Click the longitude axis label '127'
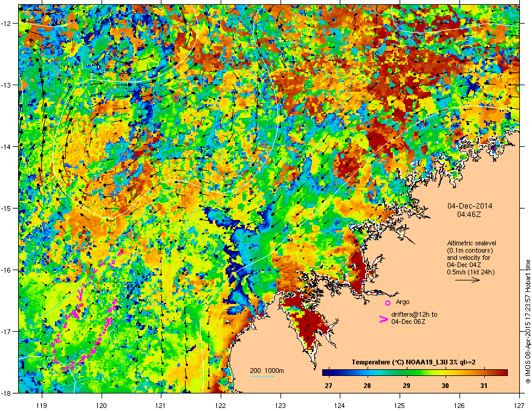This screenshot has height=411, width=532. pos(519,405)
